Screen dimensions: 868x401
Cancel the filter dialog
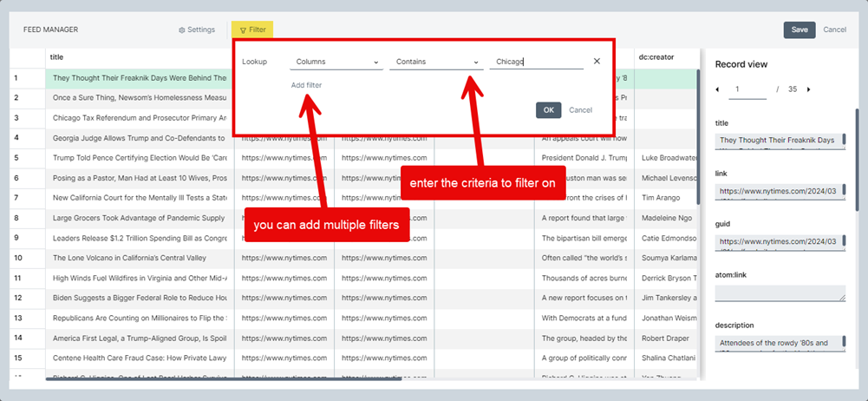point(581,110)
